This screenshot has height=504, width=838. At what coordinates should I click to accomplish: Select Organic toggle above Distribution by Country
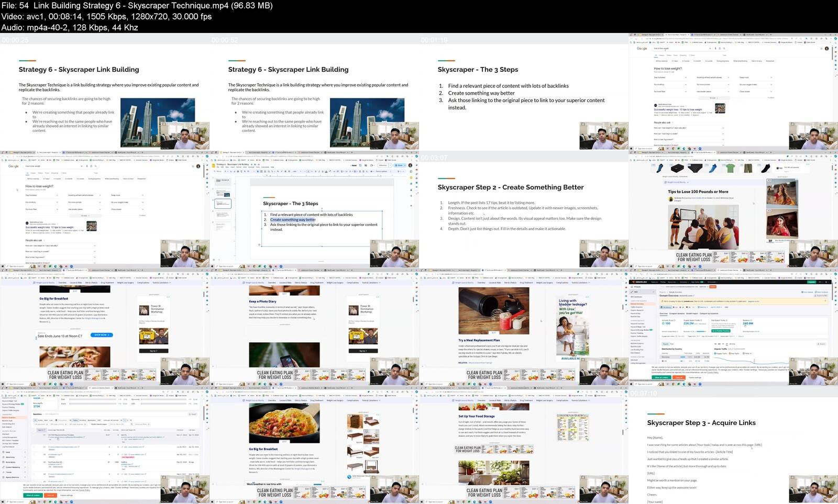[x=666, y=344]
